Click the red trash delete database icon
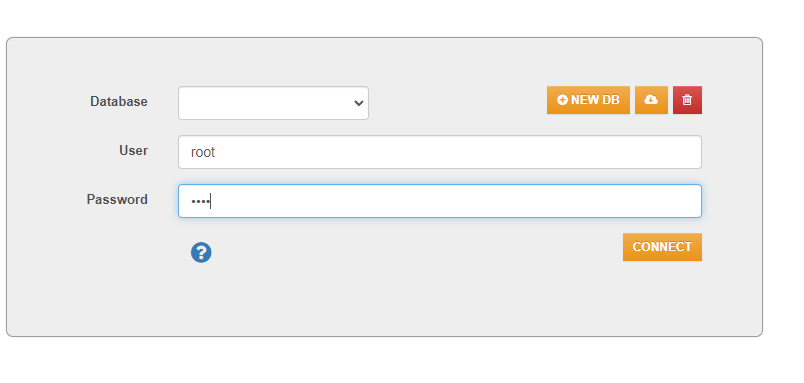 [687, 100]
